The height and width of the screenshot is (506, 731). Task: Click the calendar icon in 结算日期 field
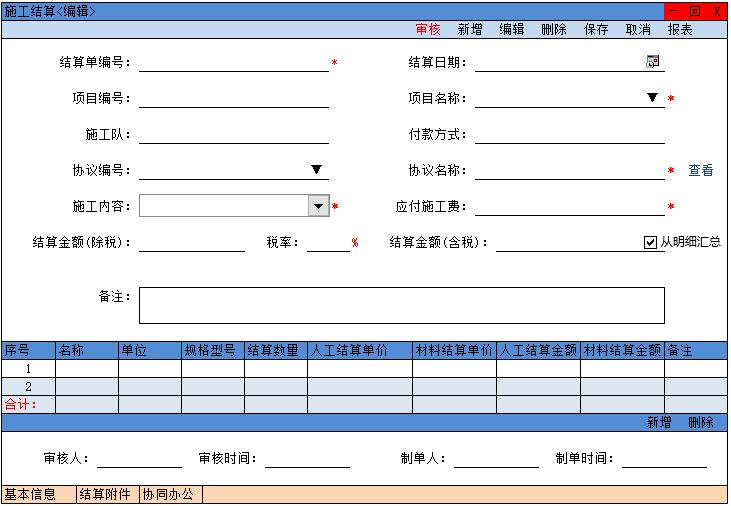pos(652,62)
